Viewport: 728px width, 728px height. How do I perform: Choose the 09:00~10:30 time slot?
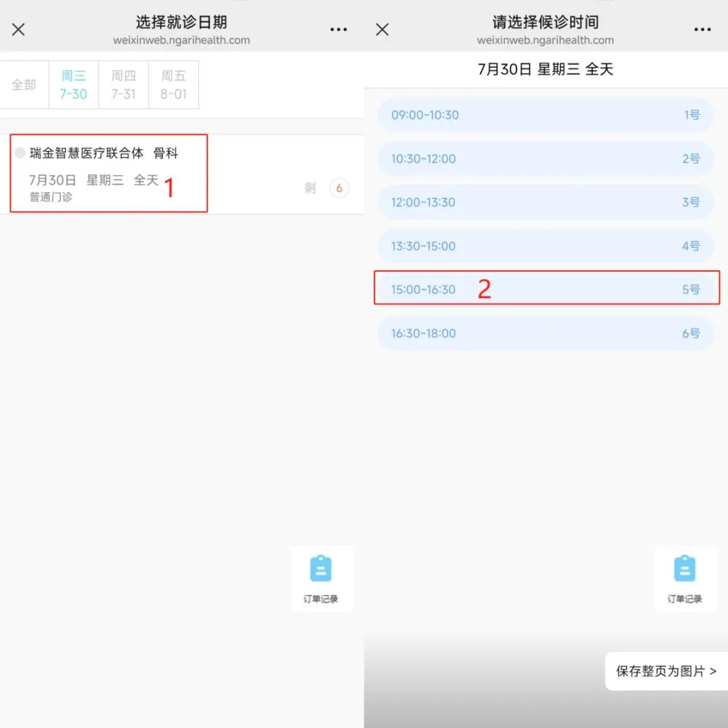[545, 115]
